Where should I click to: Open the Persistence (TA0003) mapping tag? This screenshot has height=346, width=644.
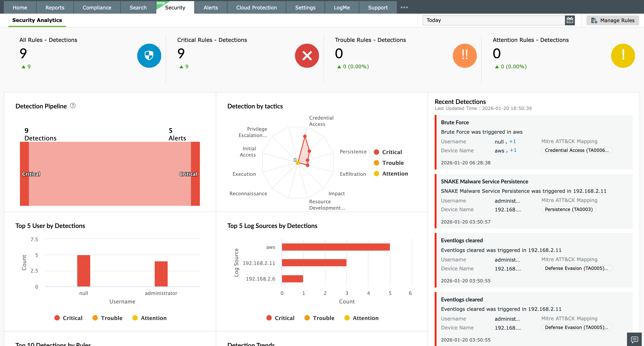[569, 209]
